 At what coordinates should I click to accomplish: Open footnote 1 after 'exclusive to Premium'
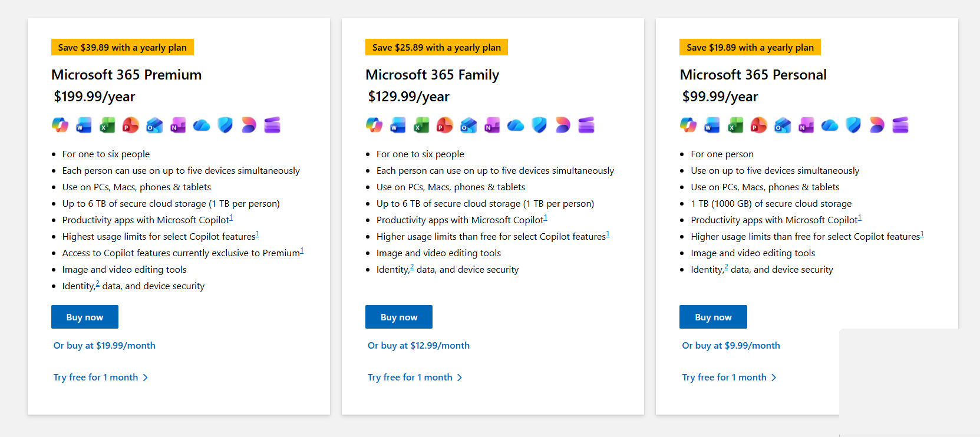(302, 251)
